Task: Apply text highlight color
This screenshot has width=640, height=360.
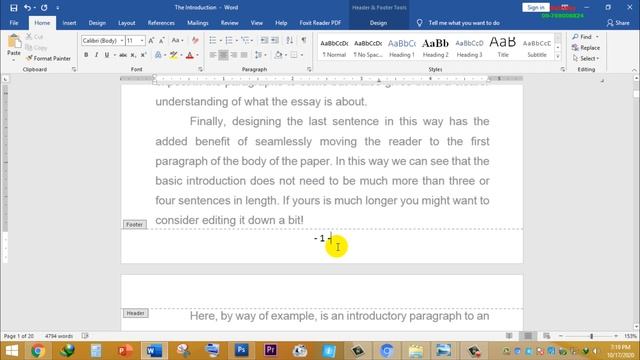Action: (174, 55)
